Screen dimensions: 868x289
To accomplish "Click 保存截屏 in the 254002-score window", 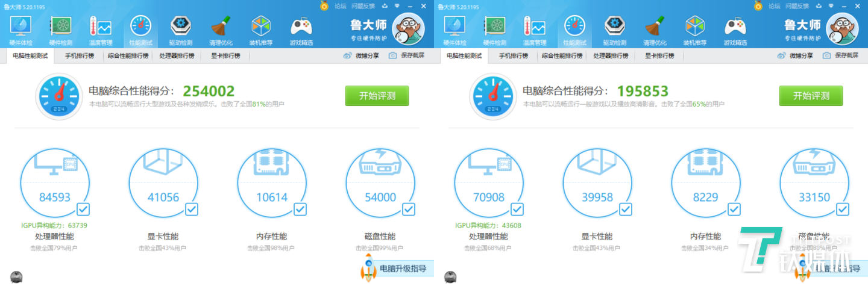I will pos(406,55).
